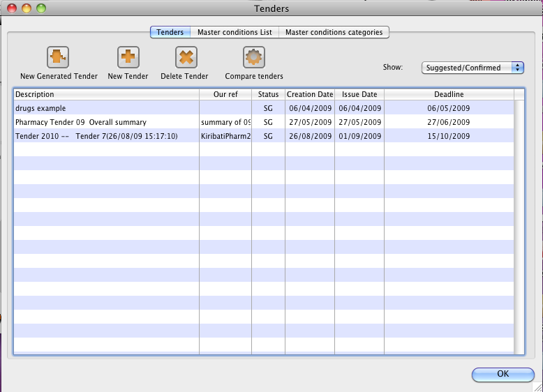Click the Delete Tender cross icon
Image resolution: width=543 pixels, height=392 pixels.
(x=186, y=57)
